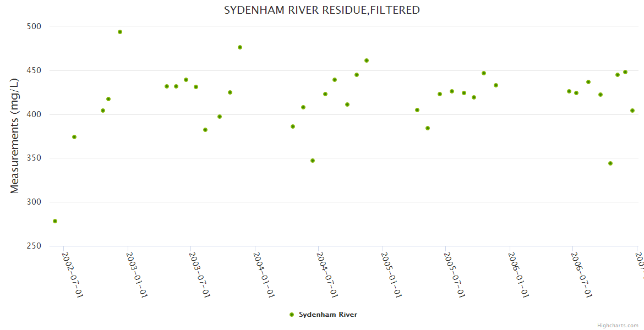The width and height of the screenshot is (644, 330).
Task: Click the 2002-07-01 x-axis date label
Action: pyautogui.click(x=73, y=275)
